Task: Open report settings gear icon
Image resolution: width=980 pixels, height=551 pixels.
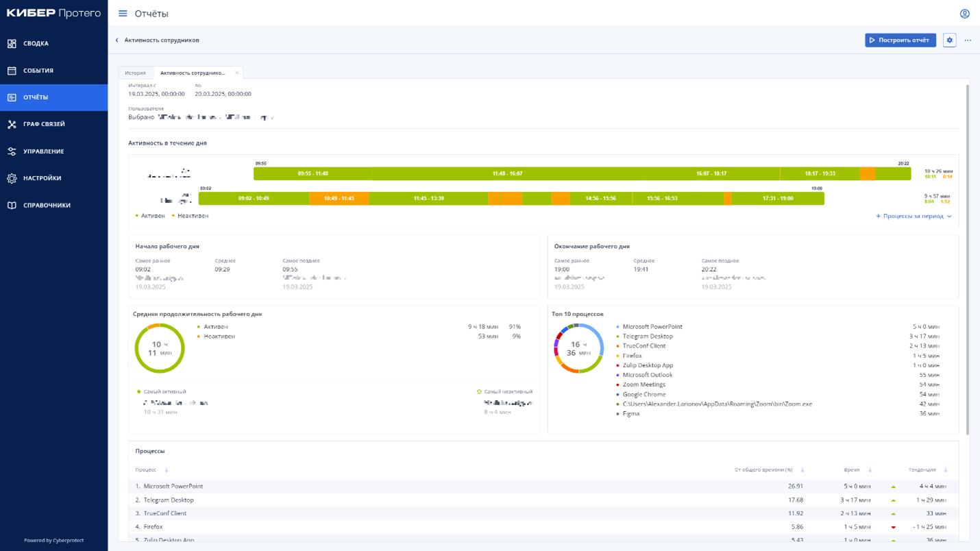Action: [949, 40]
